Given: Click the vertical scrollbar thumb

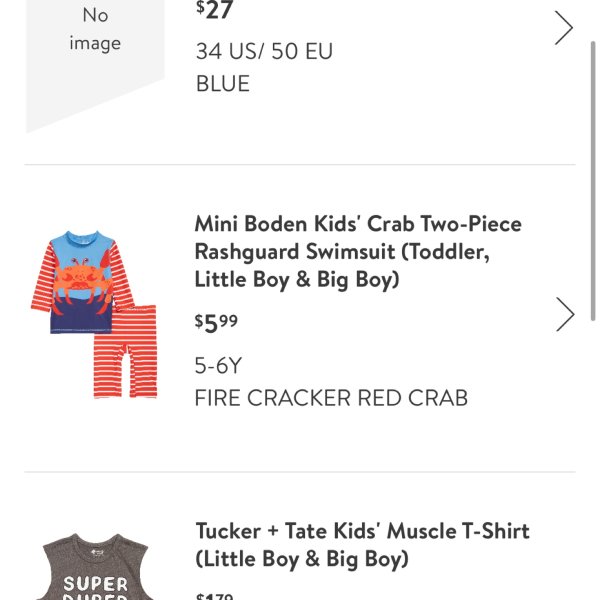Looking at the screenshot, I should tap(593, 181).
